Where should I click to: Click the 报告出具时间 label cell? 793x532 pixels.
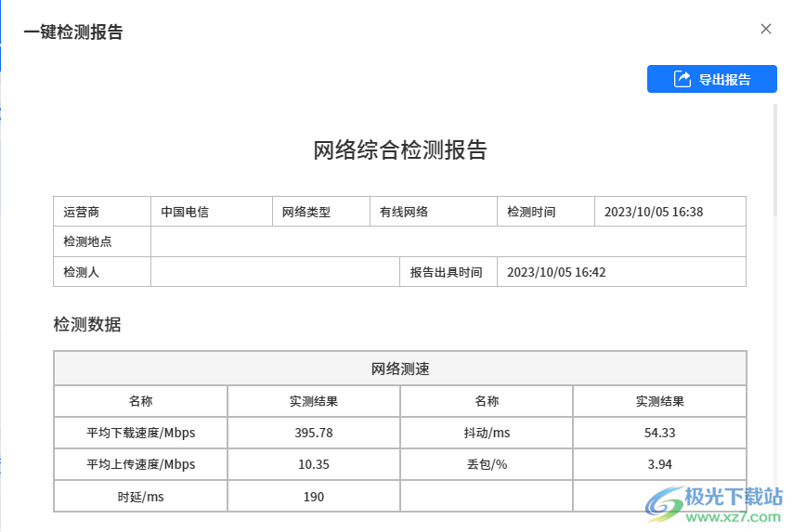448,271
